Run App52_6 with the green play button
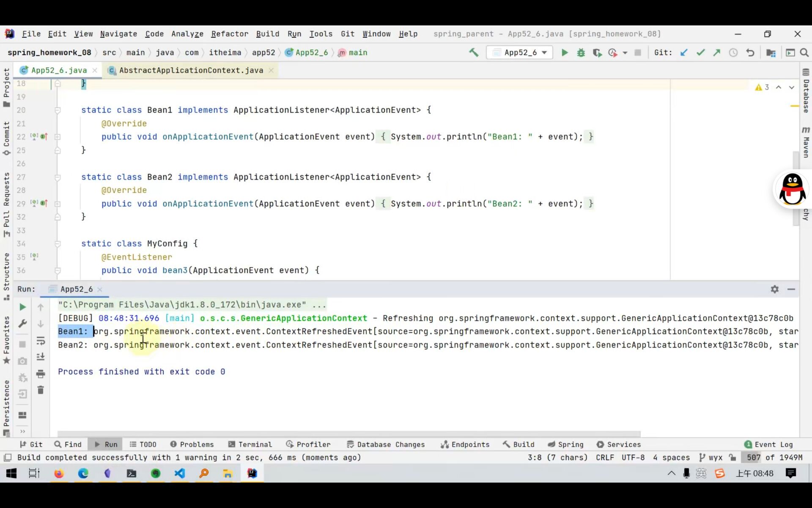 565,52
